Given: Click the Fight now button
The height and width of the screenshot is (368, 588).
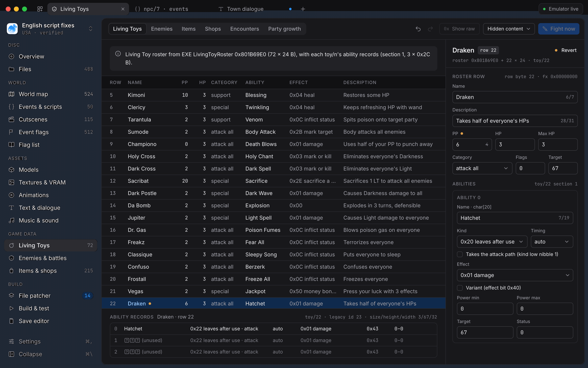Looking at the screenshot, I should [x=559, y=29].
